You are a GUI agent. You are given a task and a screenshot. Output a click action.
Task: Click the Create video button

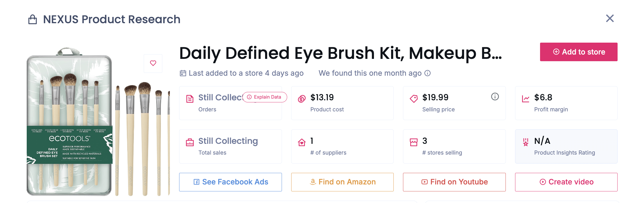click(x=566, y=182)
